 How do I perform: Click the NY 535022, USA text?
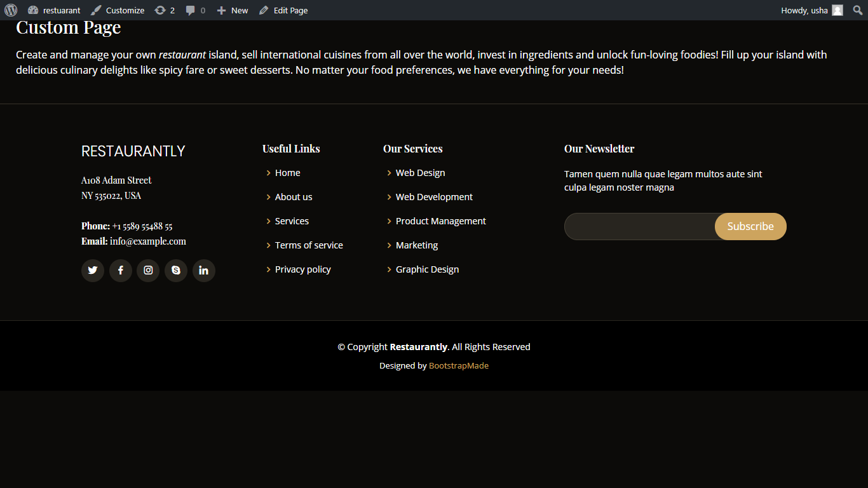pos(111,196)
